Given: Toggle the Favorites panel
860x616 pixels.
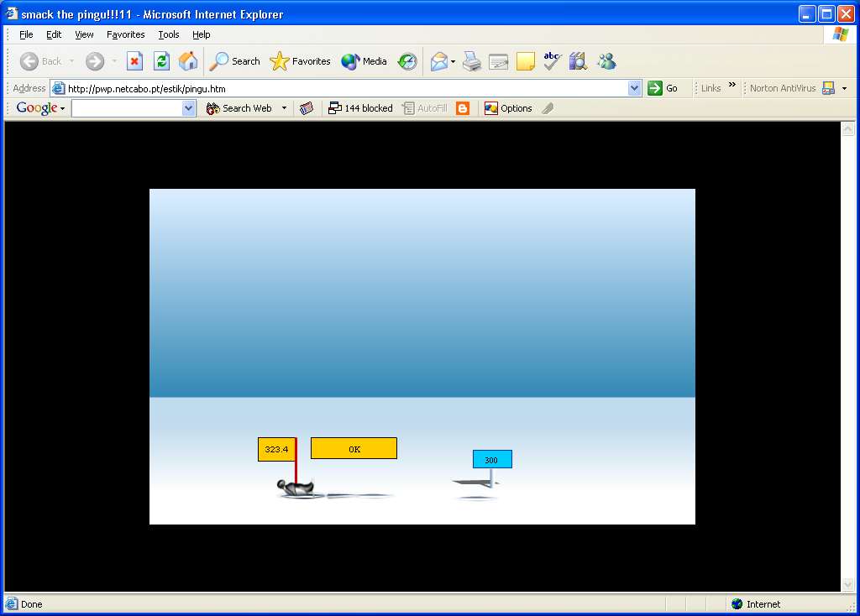Looking at the screenshot, I should point(300,61).
